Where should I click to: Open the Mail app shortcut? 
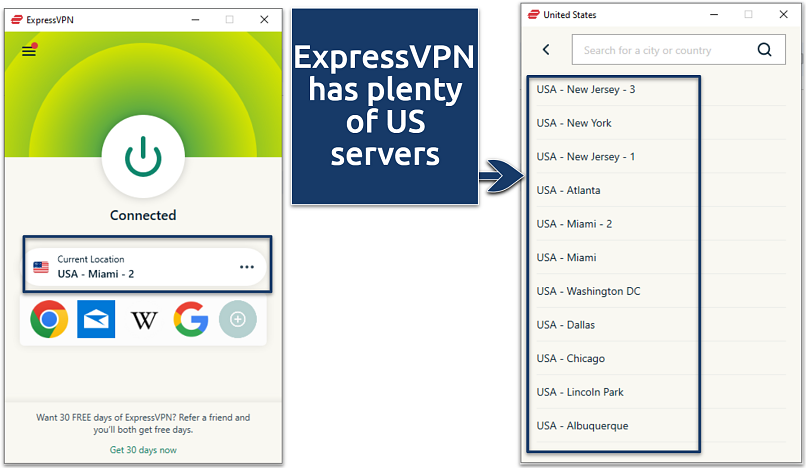(96, 320)
